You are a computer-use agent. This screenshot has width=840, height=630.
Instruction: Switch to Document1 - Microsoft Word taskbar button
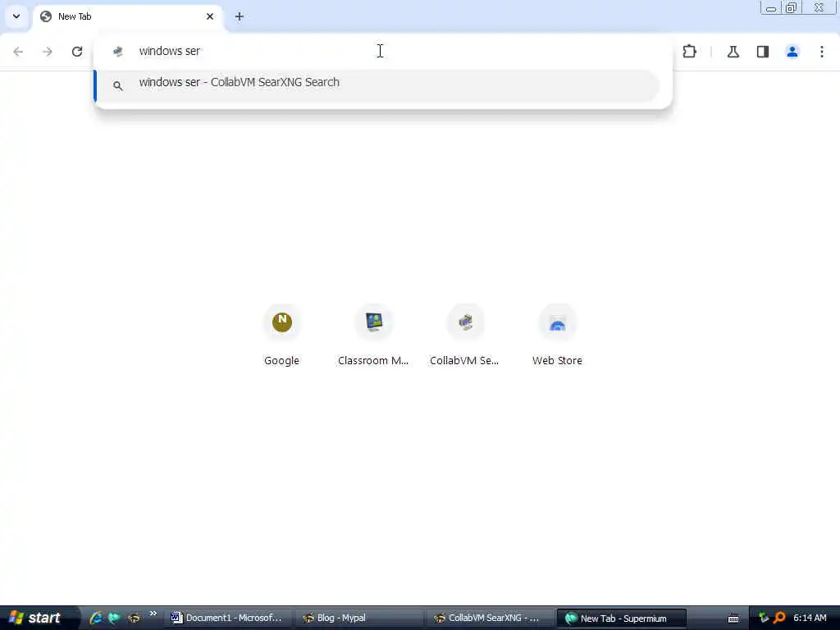tap(227, 618)
